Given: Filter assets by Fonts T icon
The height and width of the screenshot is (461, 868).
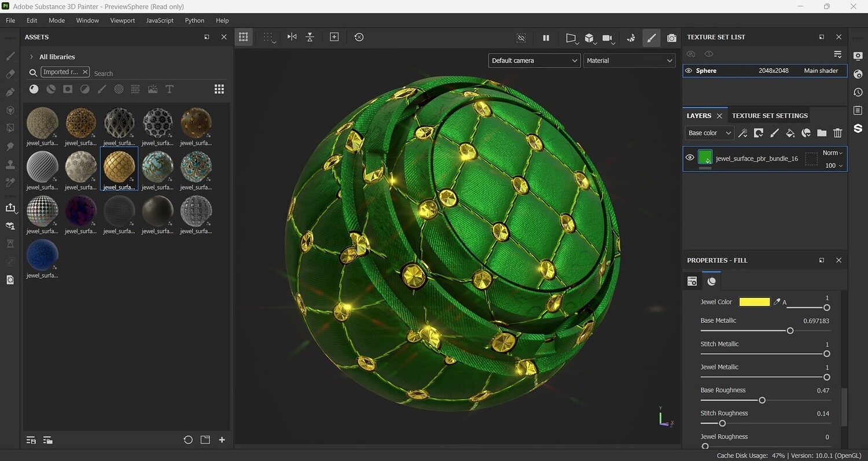Looking at the screenshot, I should 170,89.
